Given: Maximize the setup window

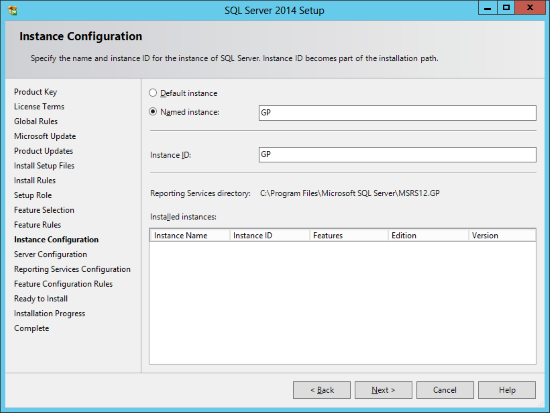Looking at the screenshot, I should (x=506, y=8).
